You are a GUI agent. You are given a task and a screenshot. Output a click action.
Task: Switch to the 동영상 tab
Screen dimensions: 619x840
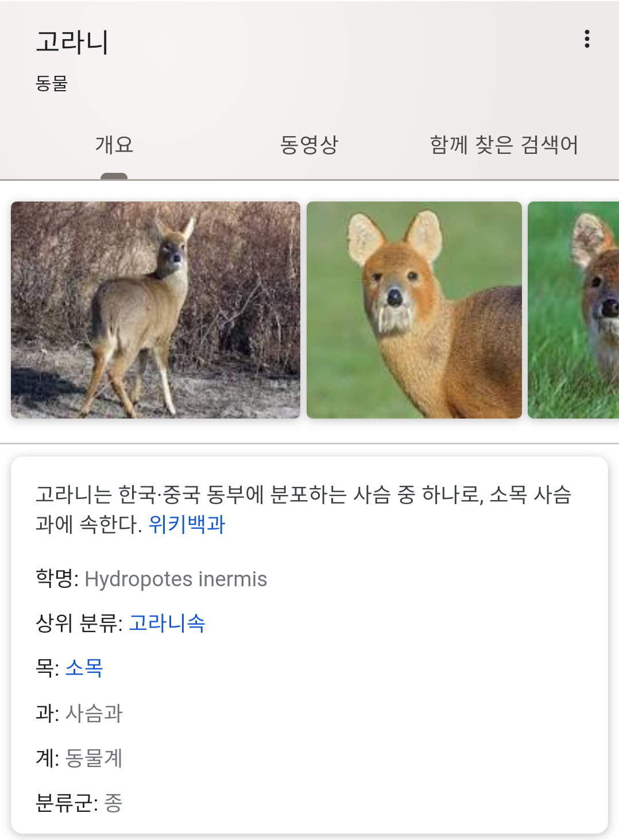(309, 145)
